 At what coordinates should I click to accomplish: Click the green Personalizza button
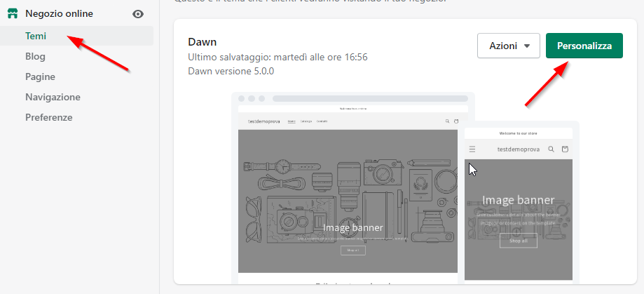pos(584,46)
